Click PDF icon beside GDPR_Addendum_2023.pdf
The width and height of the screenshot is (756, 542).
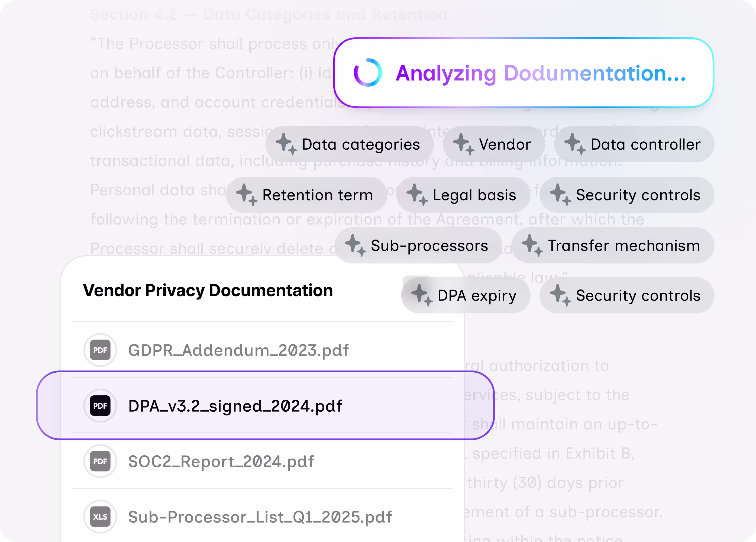[100, 350]
